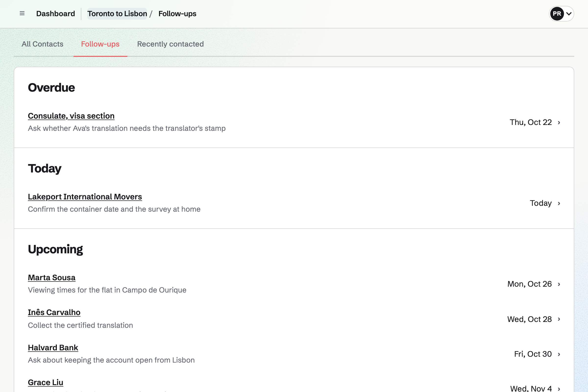Image resolution: width=588 pixels, height=392 pixels.
Task: Open Inês Carvalho contact
Action: pyautogui.click(x=54, y=312)
